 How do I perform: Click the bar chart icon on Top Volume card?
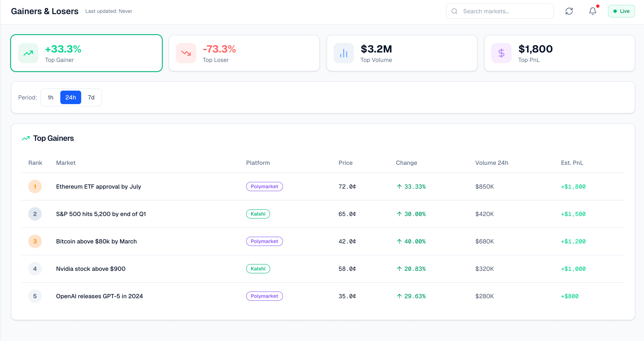click(344, 53)
